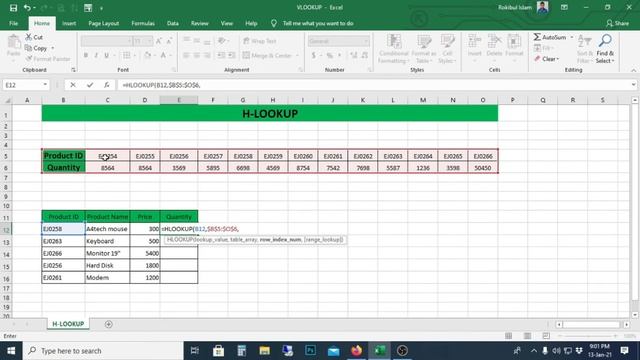The image size is (640, 360).
Task: Open Font Color letter A swatch
Action: click(163, 55)
